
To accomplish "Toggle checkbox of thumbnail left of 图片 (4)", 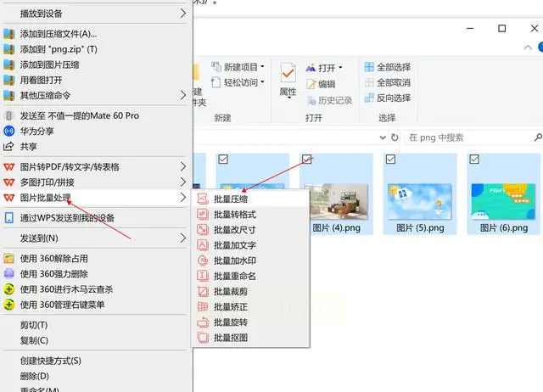I will 223,159.
